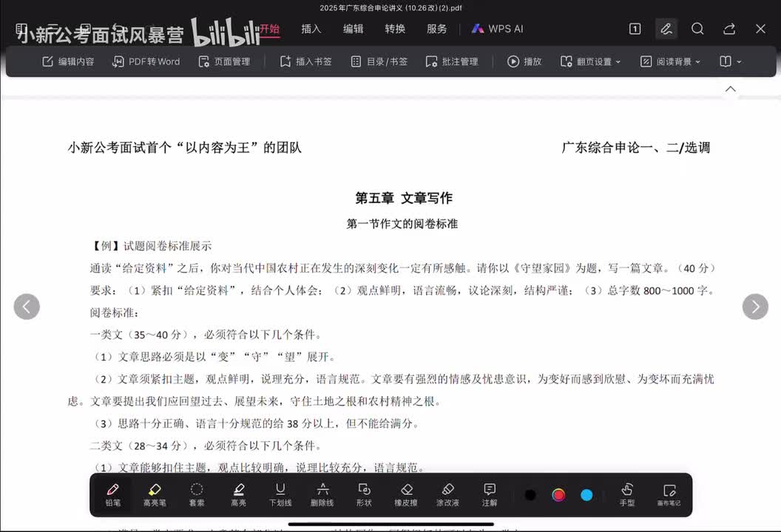Click 插入书签 insert bookmark
Screen dimensions: 781x532
306,62
